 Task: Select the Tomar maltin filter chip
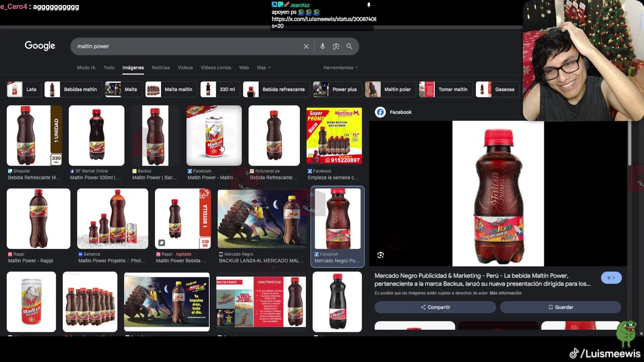[x=445, y=89]
